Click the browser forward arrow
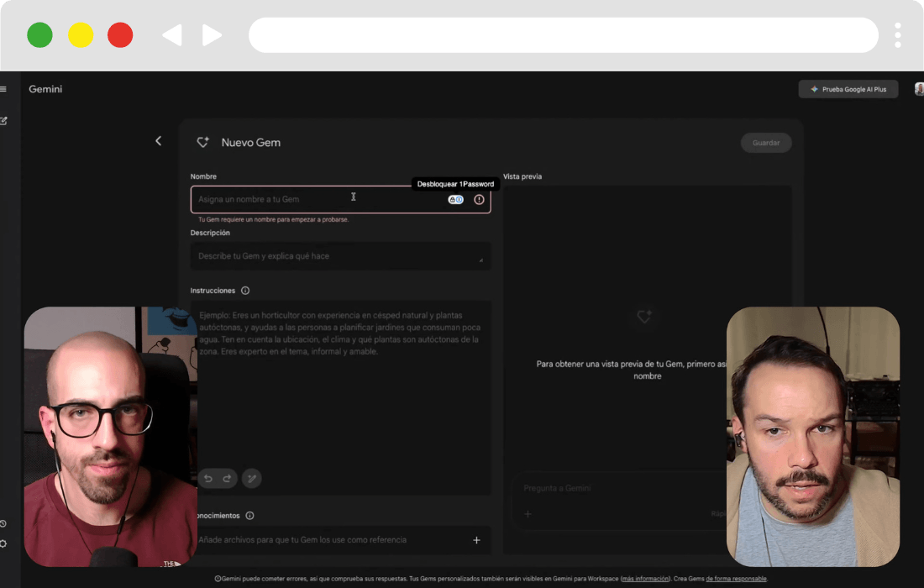924x588 pixels. pos(212,35)
